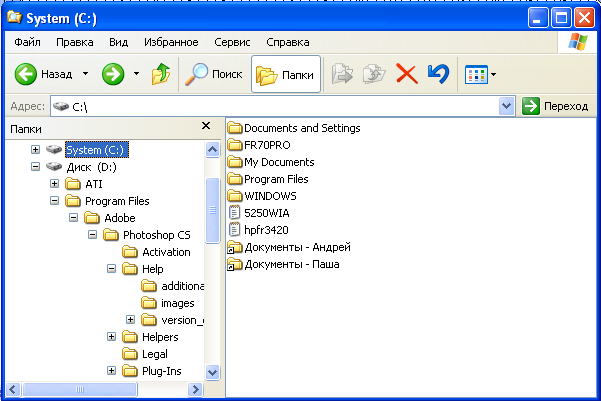Close the Папки folders pane

click(206, 126)
